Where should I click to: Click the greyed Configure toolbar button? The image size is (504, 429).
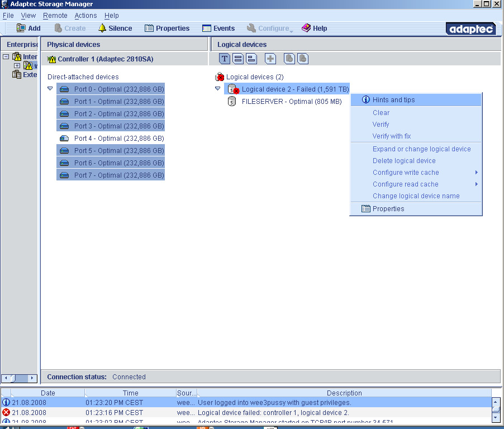pos(269,28)
